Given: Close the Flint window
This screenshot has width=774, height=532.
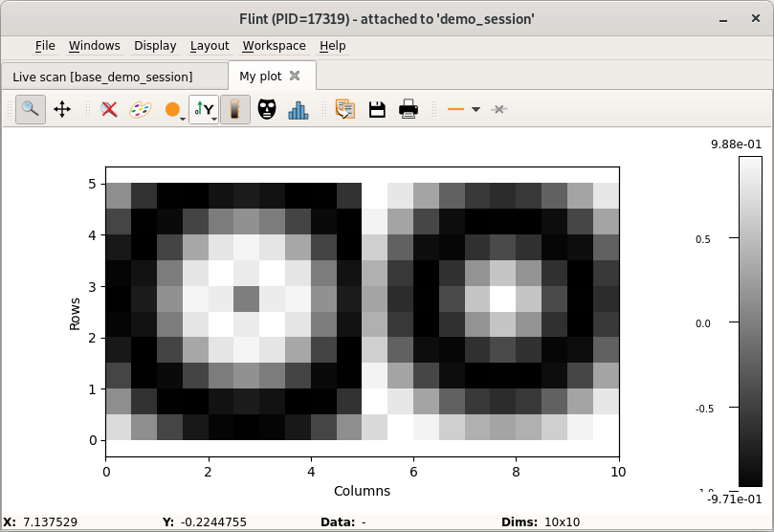Looking at the screenshot, I should tap(755, 18).
